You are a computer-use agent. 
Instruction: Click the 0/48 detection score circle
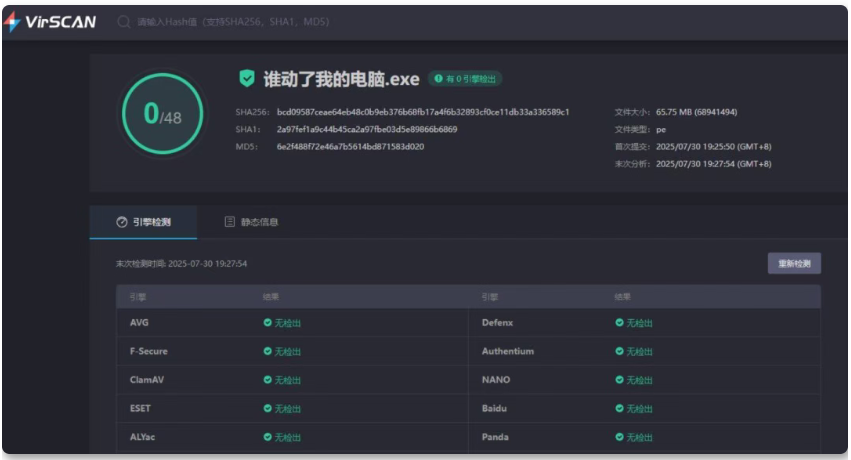(162, 114)
